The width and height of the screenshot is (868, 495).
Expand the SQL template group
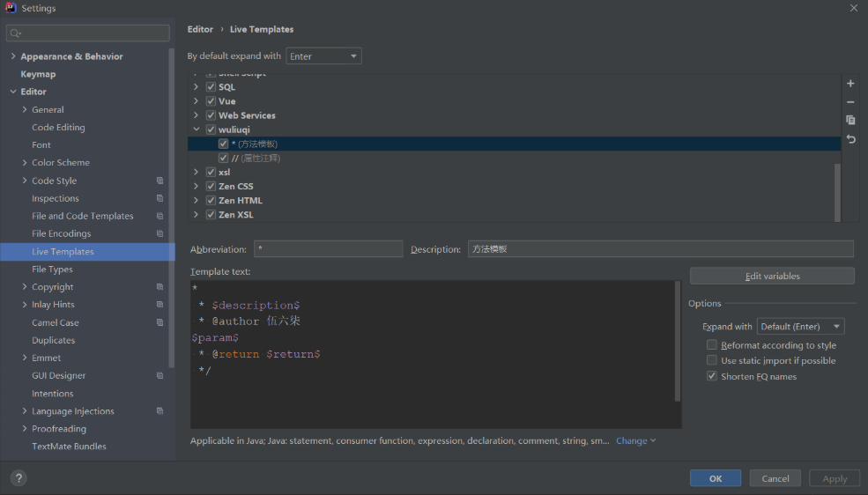point(196,87)
